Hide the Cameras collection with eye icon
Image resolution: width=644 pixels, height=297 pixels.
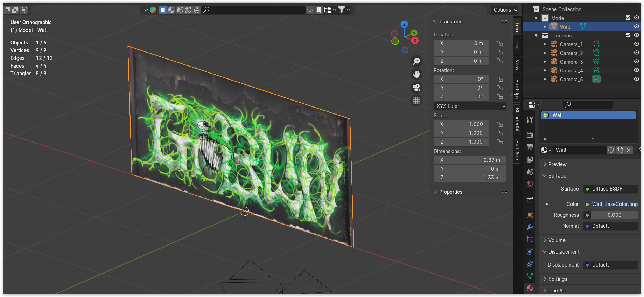(637, 35)
